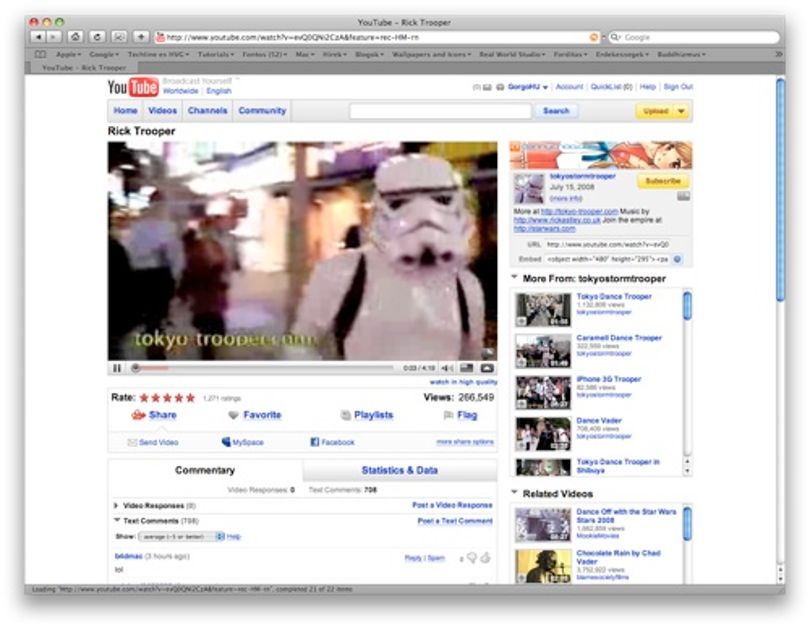
Task: Click the video progress seek bar
Action: 263,368
